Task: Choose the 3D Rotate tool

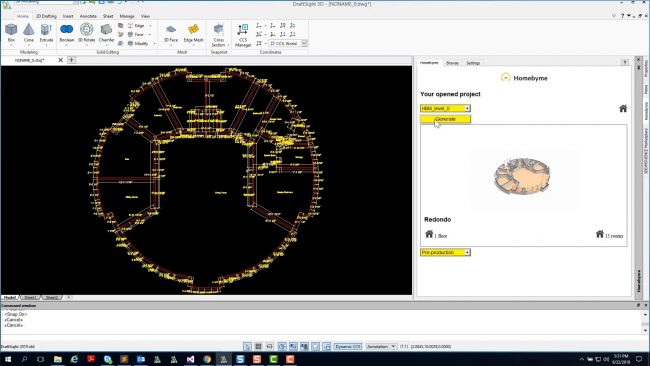Action: point(86,33)
